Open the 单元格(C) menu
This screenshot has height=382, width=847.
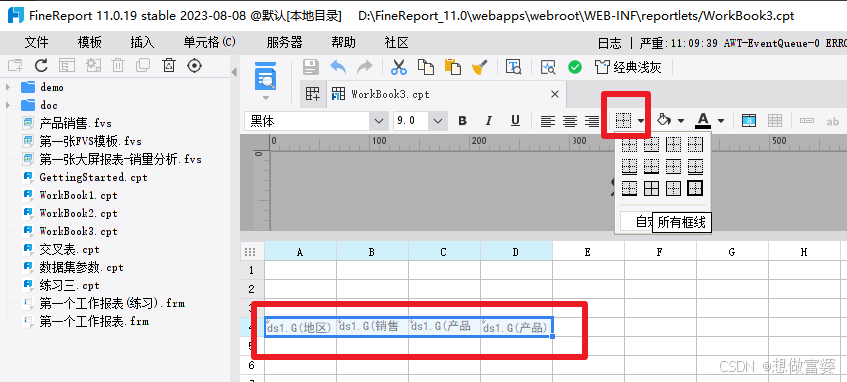click(x=210, y=43)
